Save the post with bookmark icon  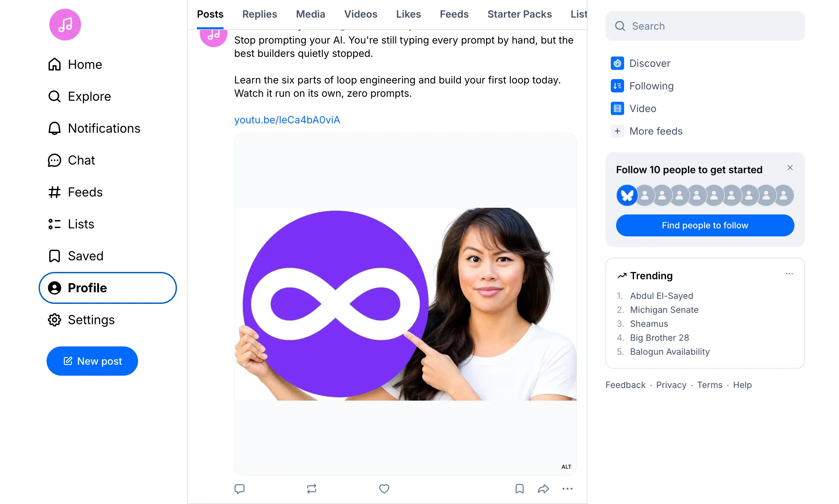coord(519,489)
